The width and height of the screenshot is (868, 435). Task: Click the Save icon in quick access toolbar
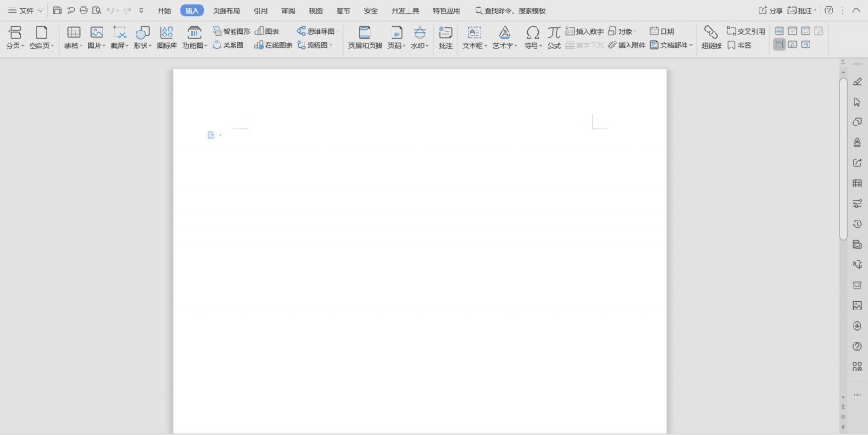58,10
